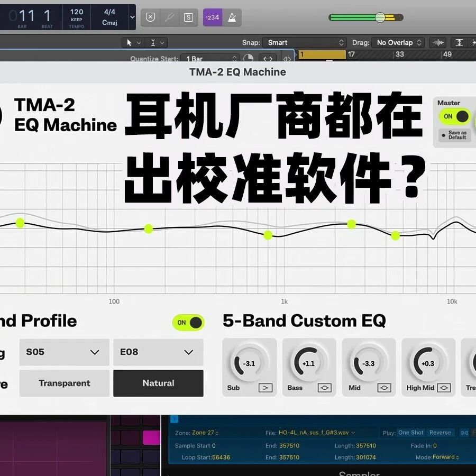
Task: Click the horizontal arrows icon
Action: coord(268,58)
